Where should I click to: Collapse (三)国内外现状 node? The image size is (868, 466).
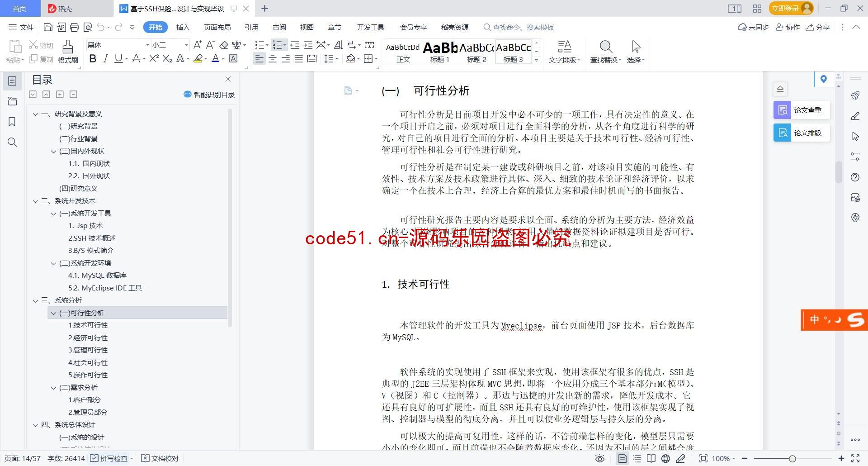pyautogui.click(x=53, y=151)
